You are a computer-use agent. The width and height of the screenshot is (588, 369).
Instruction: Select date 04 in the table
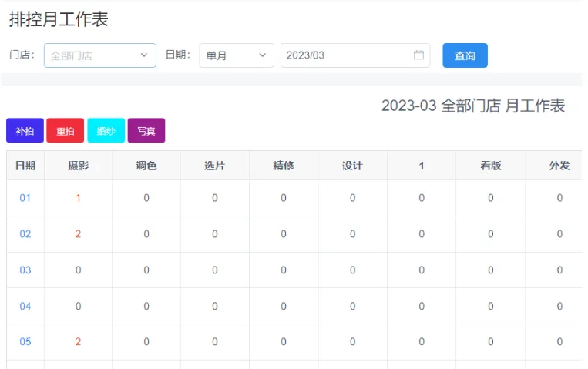pos(25,306)
